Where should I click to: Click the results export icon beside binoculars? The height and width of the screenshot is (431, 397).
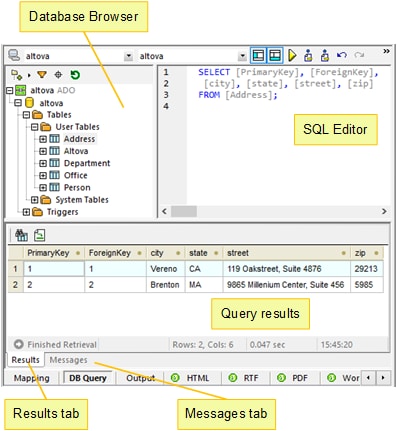40,235
